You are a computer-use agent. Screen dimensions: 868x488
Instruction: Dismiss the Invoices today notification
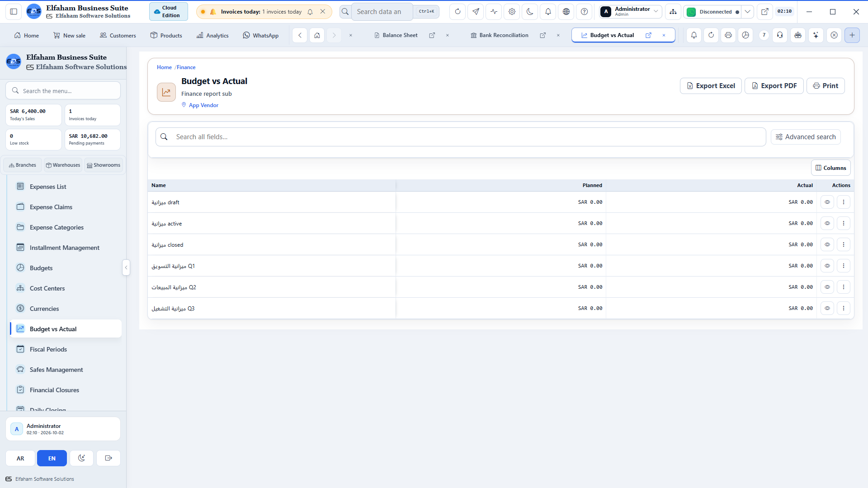coord(323,12)
